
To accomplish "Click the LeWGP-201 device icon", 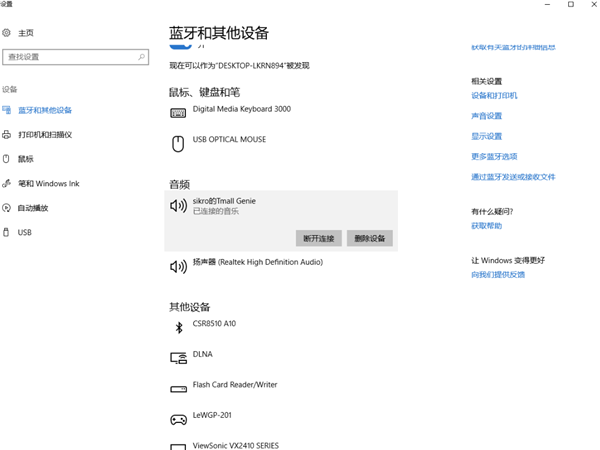I will 178,417.
